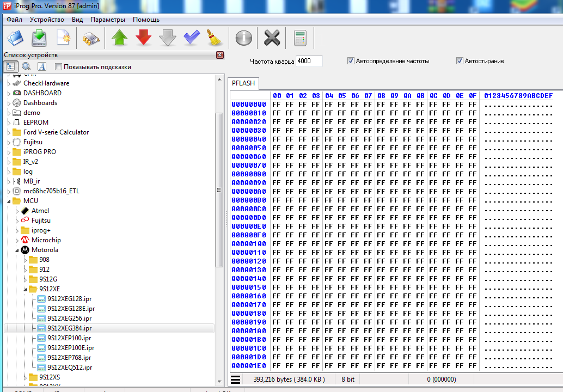This screenshot has width=563, height=392.
Task: Click the device list scrollbar up arrow
Action: (219, 79)
